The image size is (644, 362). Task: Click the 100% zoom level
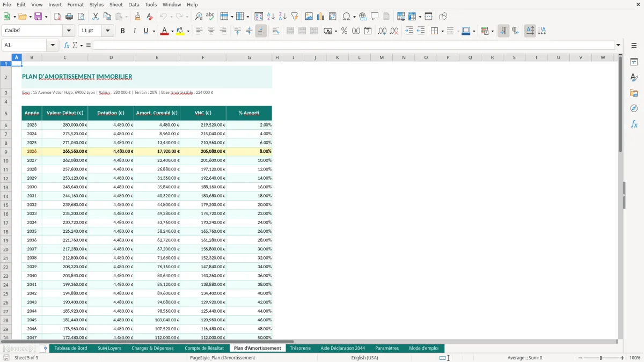(634, 358)
